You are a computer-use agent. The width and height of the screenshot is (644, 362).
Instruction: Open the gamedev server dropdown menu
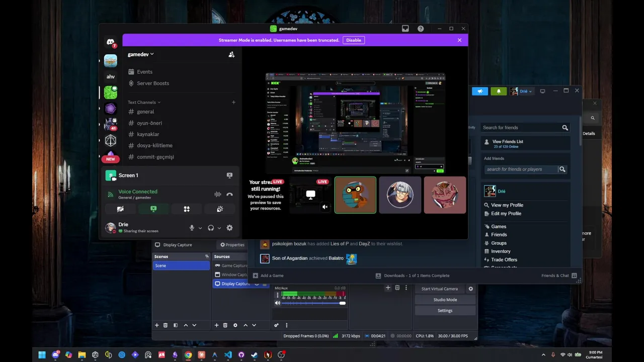point(140,54)
